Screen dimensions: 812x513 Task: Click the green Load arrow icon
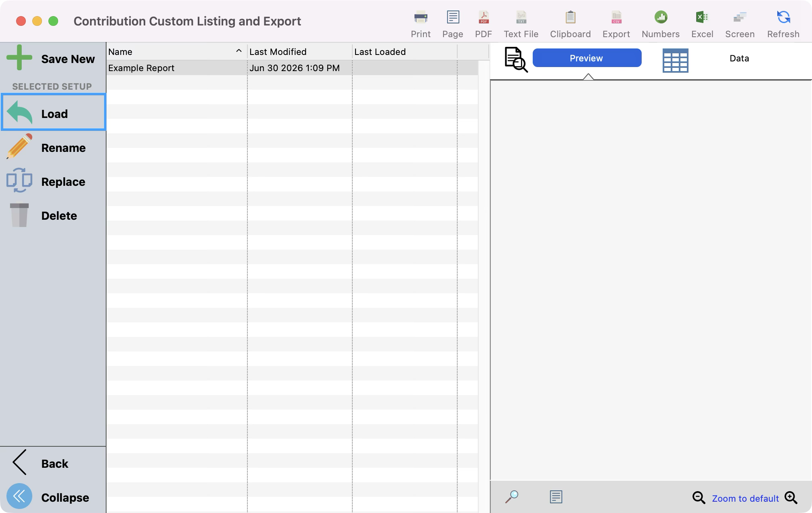[x=19, y=112]
